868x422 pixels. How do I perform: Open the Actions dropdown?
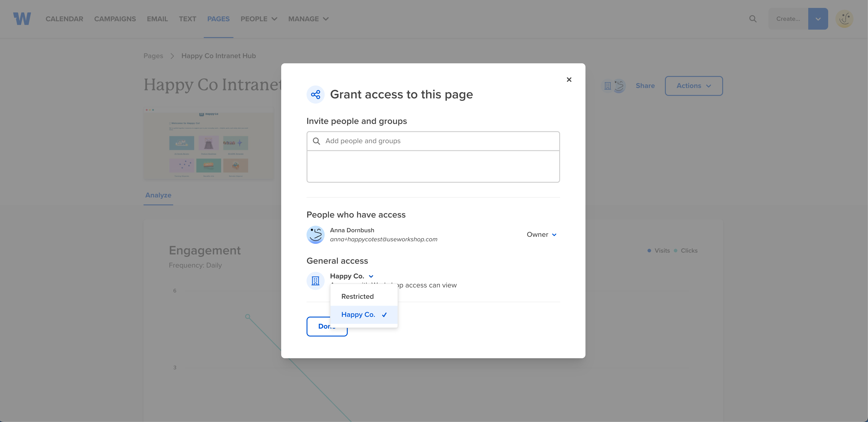click(694, 86)
